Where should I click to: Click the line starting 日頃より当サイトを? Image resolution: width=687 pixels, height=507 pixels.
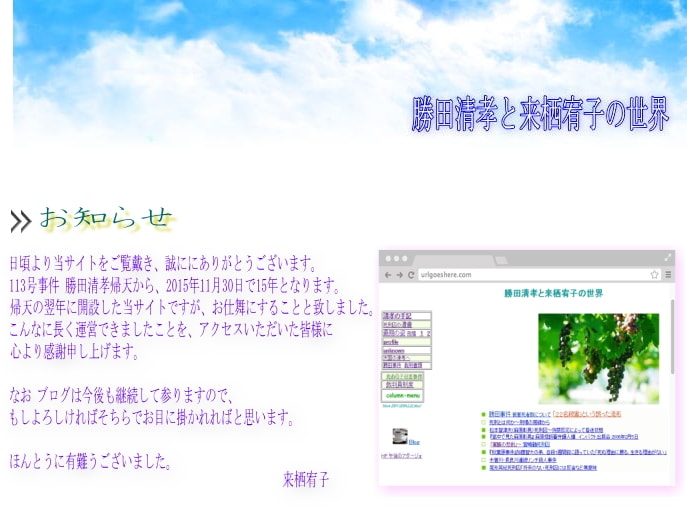pos(163,263)
